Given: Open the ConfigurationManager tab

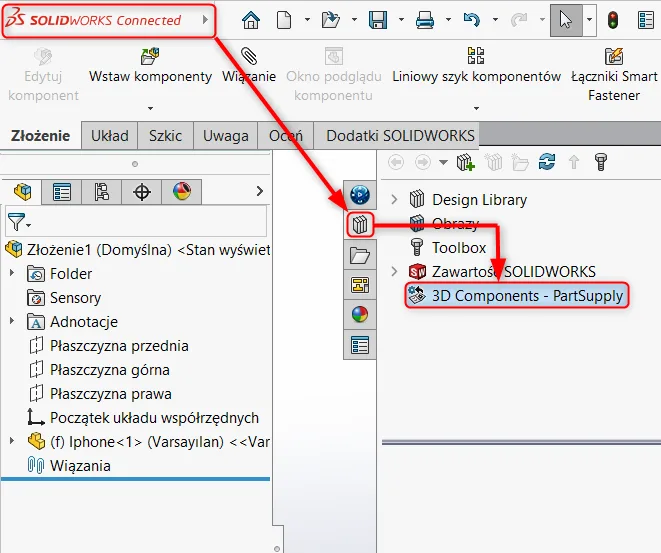Looking at the screenshot, I should (102, 192).
